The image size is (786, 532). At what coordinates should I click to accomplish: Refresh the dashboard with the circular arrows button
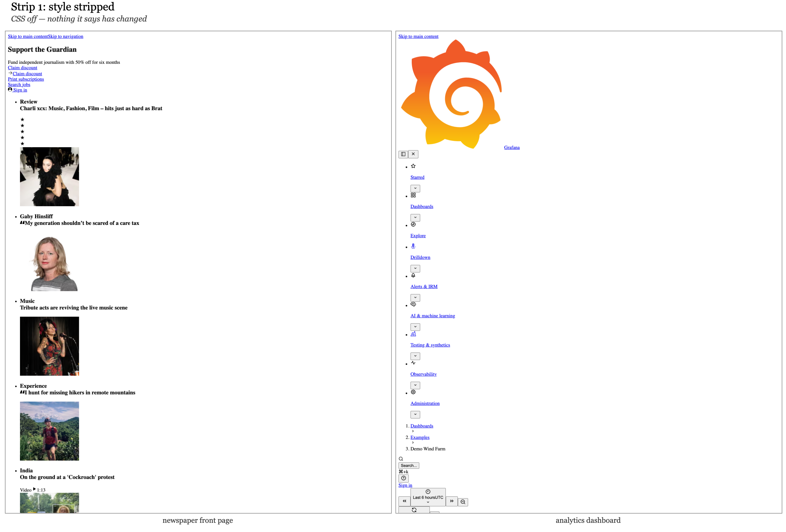(x=414, y=510)
